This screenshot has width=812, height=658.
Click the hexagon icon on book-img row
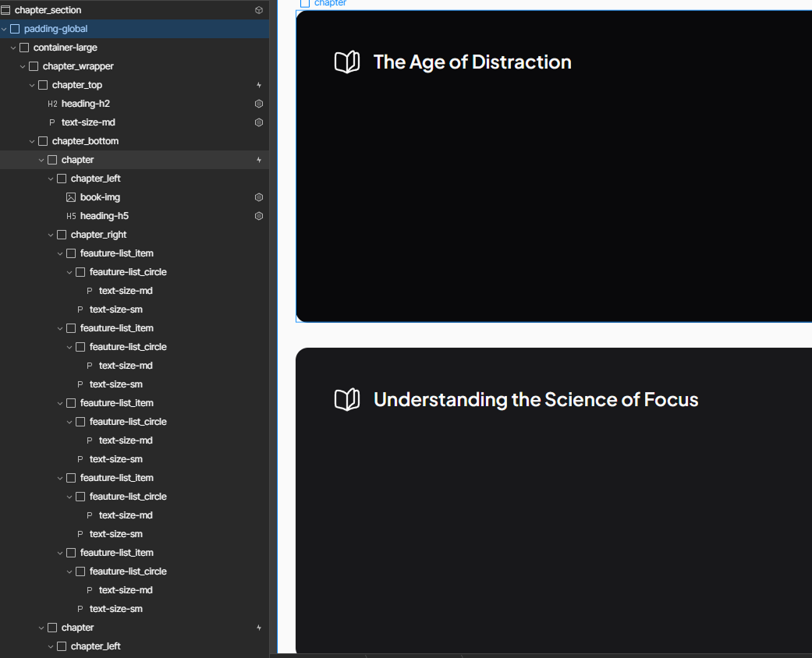point(259,197)
